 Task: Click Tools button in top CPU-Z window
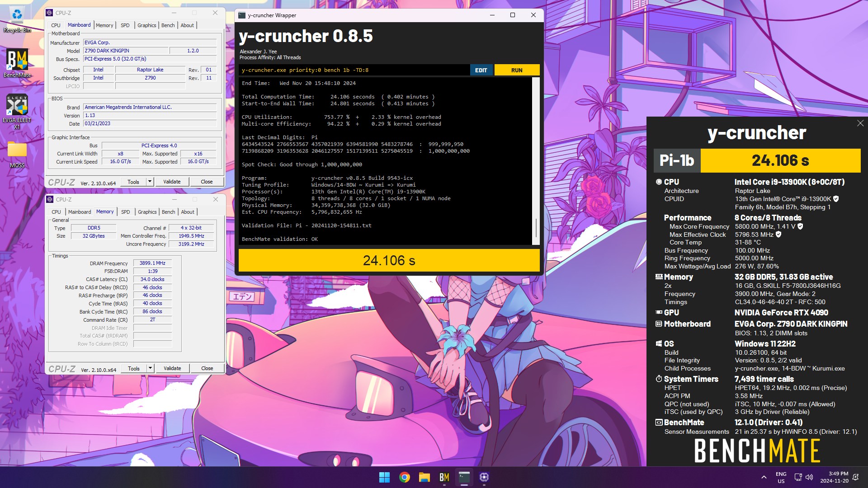click(x=133, y=182)
